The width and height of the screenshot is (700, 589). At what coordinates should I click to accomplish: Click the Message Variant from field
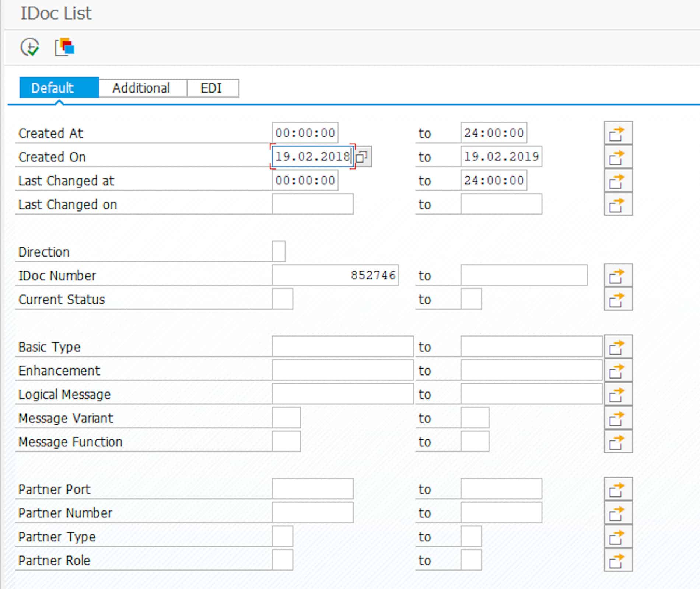pos(286,418)
